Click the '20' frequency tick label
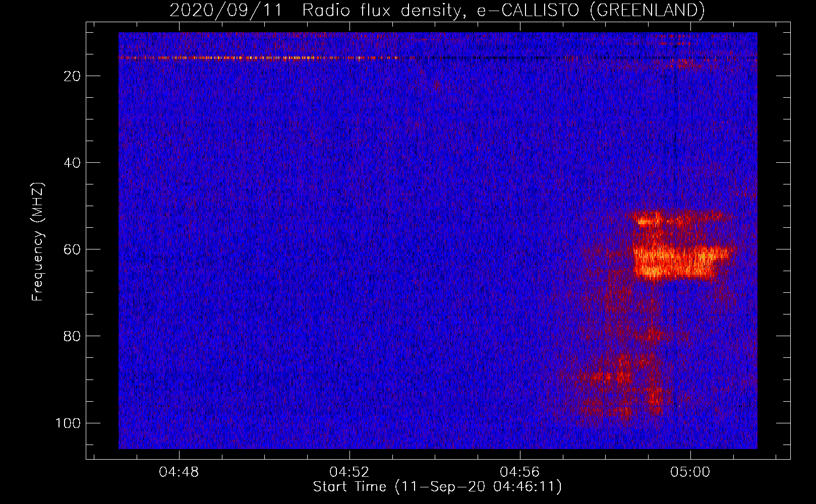816x504 pixels. [72, 76]
